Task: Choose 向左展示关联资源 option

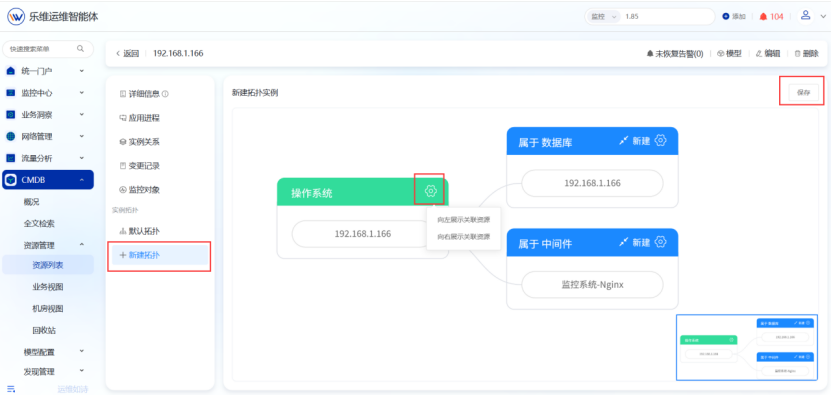Action: [x=463, y=219]
